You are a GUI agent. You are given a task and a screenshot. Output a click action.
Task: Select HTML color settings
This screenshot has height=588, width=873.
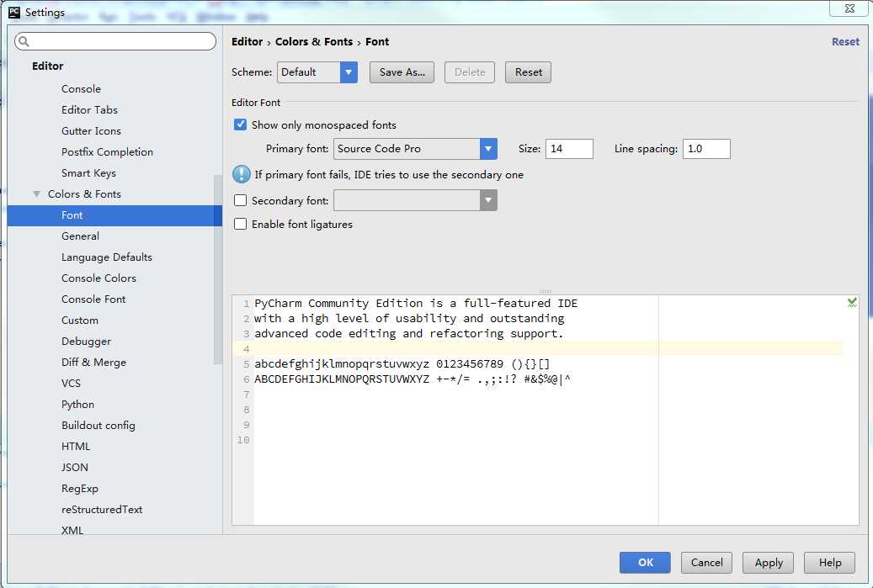[x=76, y=447]
